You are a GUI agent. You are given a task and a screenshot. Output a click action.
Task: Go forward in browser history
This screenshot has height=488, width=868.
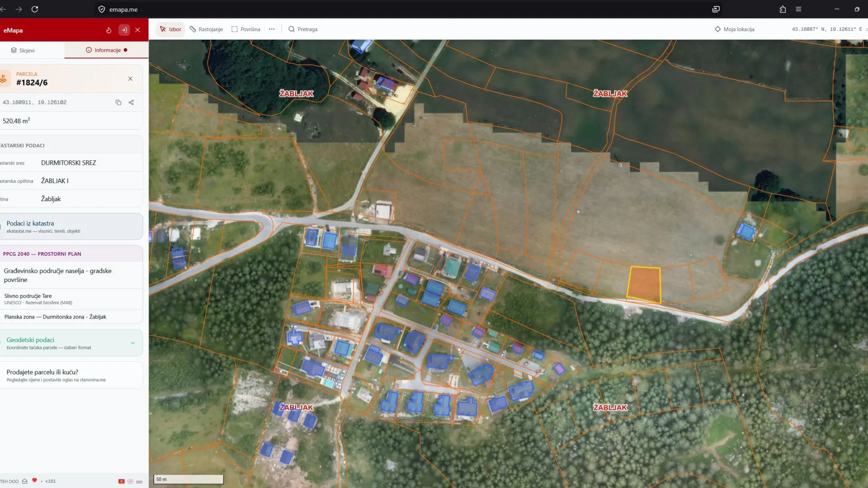pos(19,9)
